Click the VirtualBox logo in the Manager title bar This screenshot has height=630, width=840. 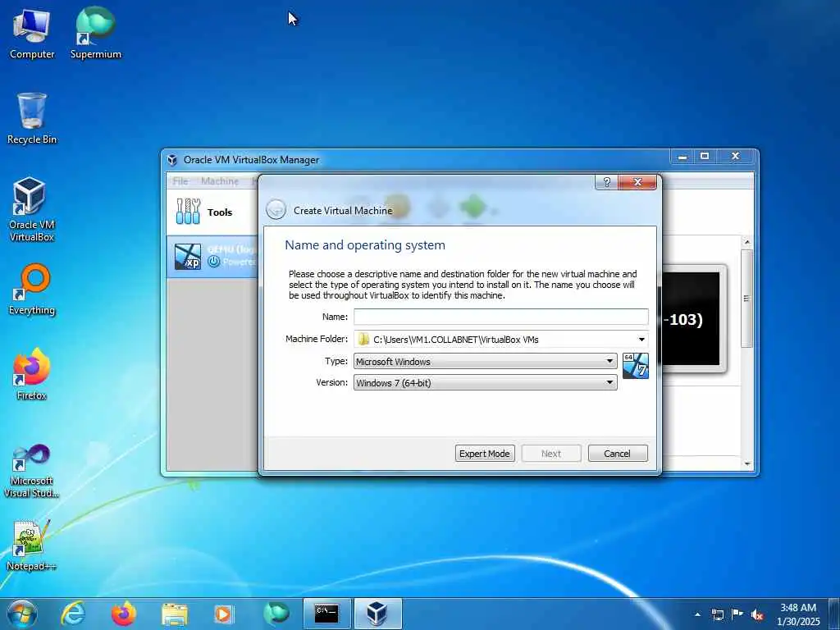172,160
